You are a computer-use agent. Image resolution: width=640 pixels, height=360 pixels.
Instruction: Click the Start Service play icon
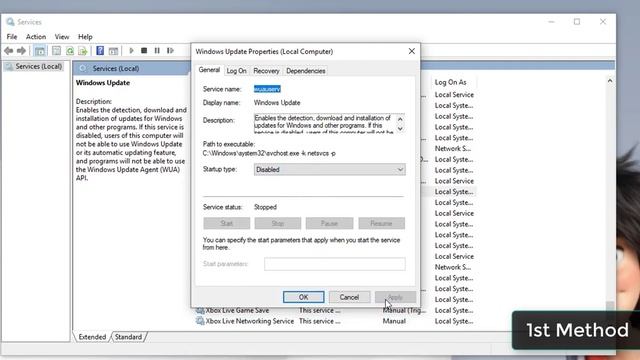click(x=131, y=51)
